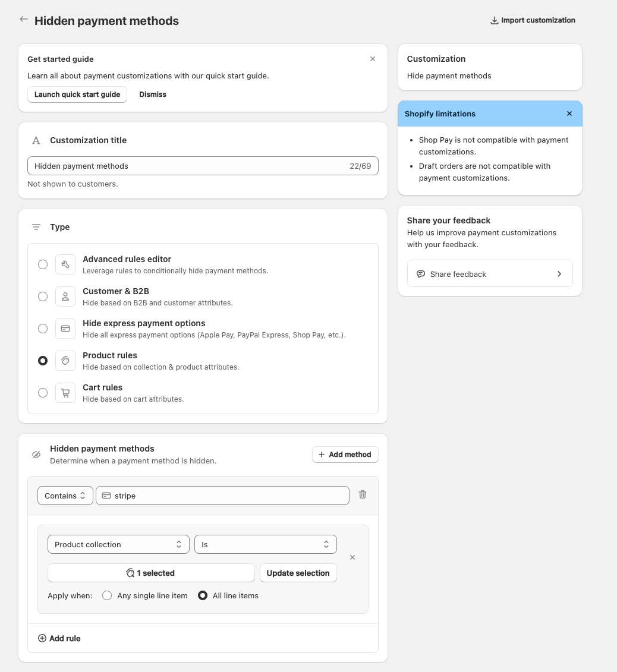617x672 pixels.
Task: Select Any single line item option
Action: (x=107, y=595)
